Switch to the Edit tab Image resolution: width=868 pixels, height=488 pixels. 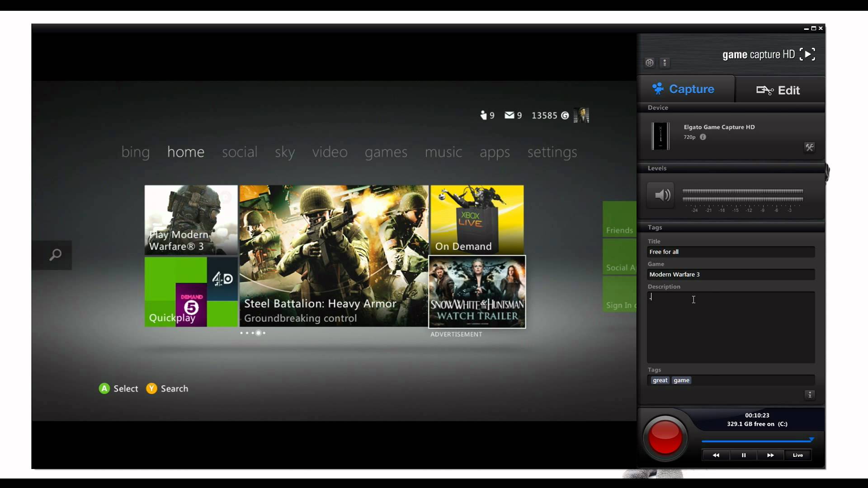(x=780, y=90)
